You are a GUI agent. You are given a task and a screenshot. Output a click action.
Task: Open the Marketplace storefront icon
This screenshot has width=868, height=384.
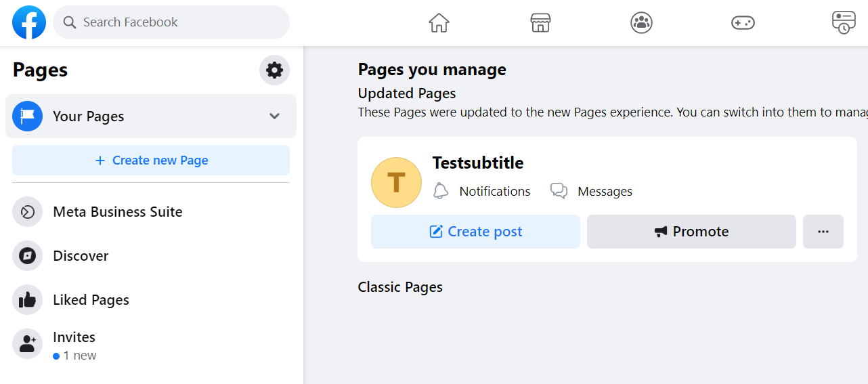[x=540, y=22]
